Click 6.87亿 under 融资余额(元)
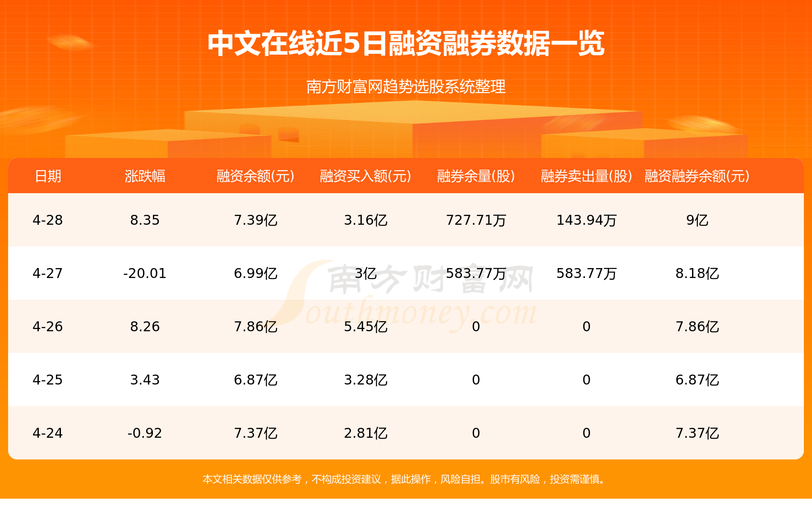The width and height of the screenshot is (812, 519). point(255,380)
